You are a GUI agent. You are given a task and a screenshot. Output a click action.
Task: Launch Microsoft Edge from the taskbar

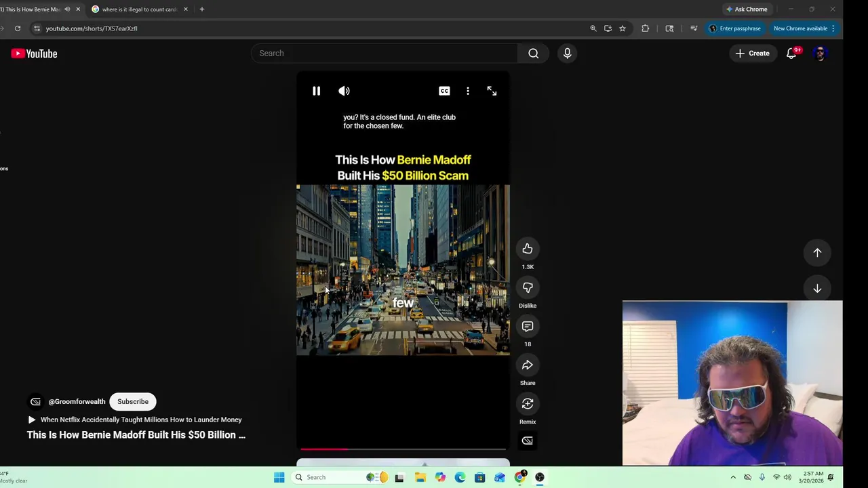click(x=460, y=477)
